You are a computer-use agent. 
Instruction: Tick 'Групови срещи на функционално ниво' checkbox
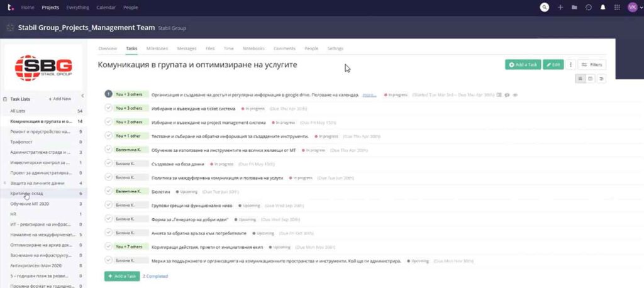108,205
